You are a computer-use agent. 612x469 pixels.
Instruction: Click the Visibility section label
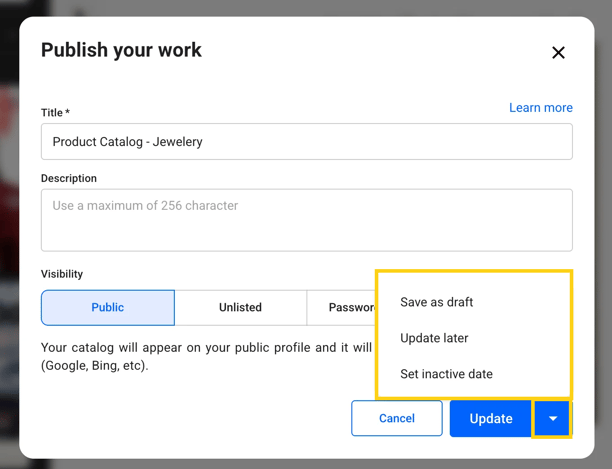click(x=62, y=274)
